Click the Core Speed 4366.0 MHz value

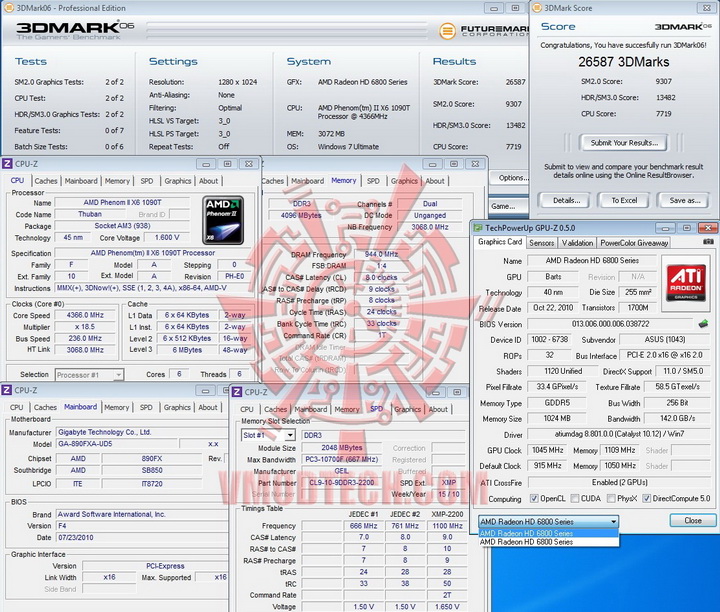pos(84,315)
